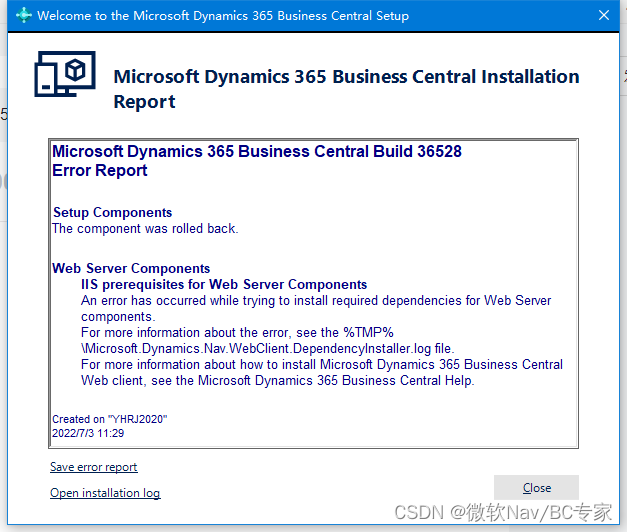Viewport: 627px width, 532px height.
Task: Click the 'Web Server Components' heading
Action: (x=131, y=268)
